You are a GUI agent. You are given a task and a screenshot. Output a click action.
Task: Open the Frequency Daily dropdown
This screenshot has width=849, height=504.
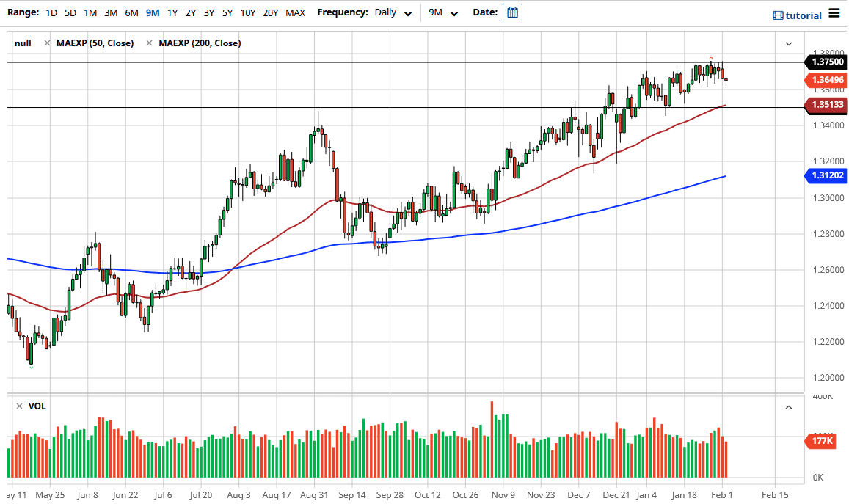tap(393, 12)
